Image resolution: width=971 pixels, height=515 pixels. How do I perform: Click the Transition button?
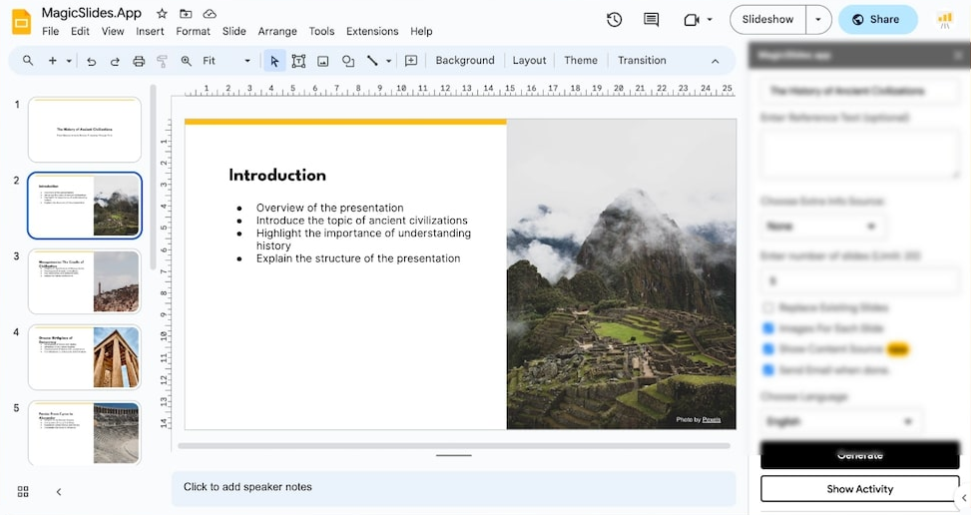642,61
